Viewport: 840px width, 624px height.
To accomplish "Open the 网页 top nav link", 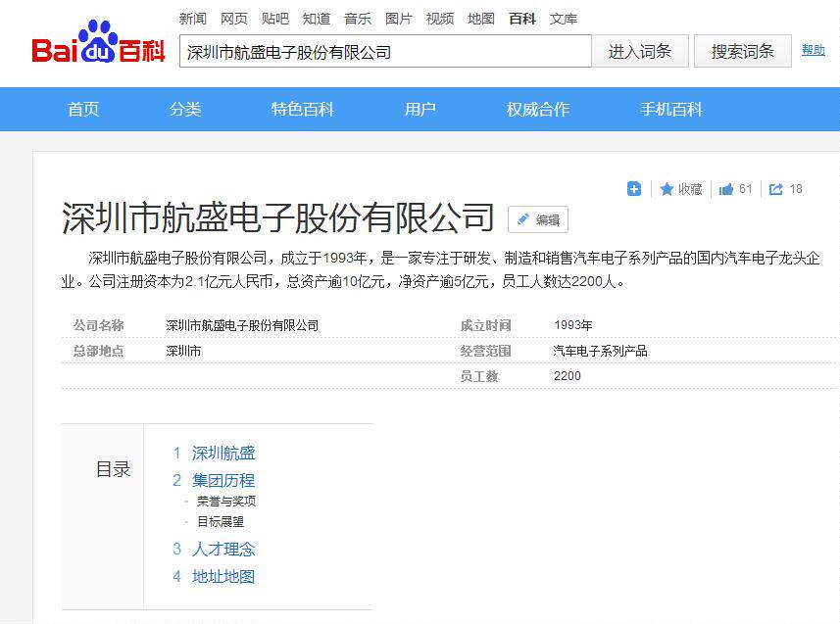I will point(234,19).
